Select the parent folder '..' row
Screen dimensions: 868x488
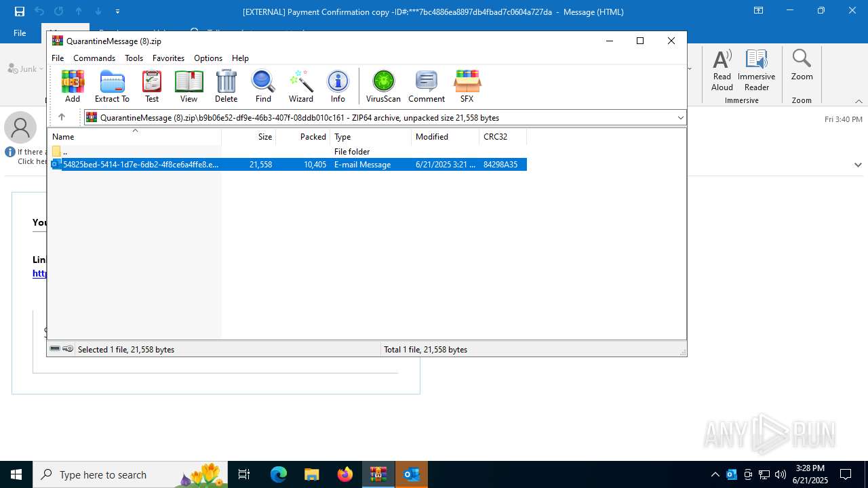[288, 152]
